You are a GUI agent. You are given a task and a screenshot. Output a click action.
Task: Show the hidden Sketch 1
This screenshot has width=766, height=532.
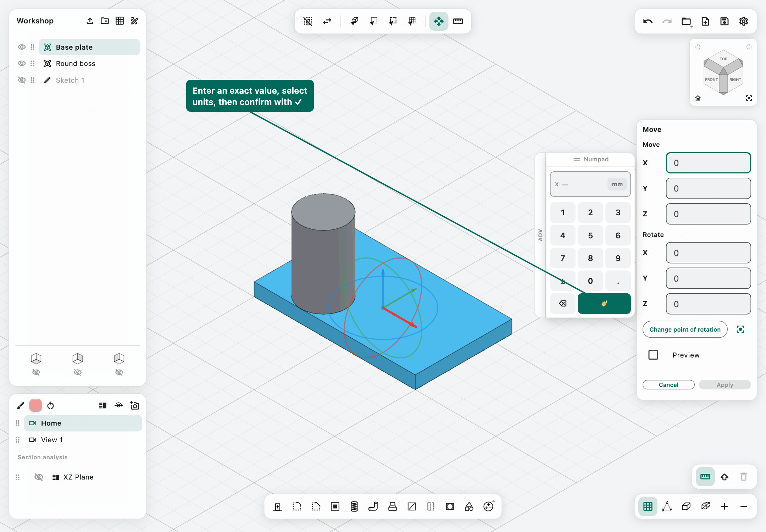[x=22, y=80]
